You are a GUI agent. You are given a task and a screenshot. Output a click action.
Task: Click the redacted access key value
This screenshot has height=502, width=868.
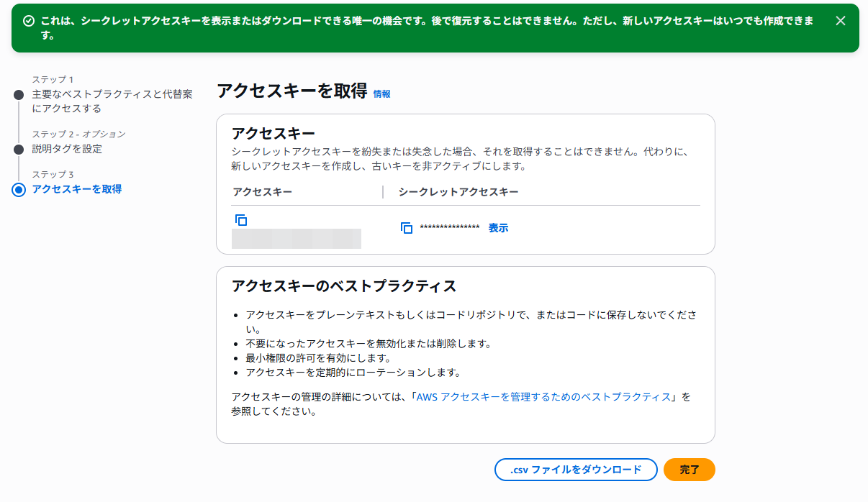coord(297,239)
